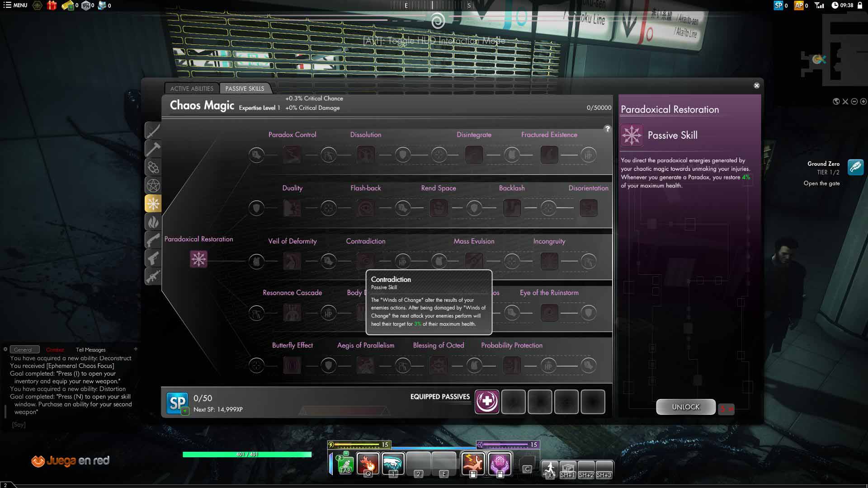Open the Fist weapons brass knuckles category
Viewport: 868px width, 488px height.
[153, 167]
